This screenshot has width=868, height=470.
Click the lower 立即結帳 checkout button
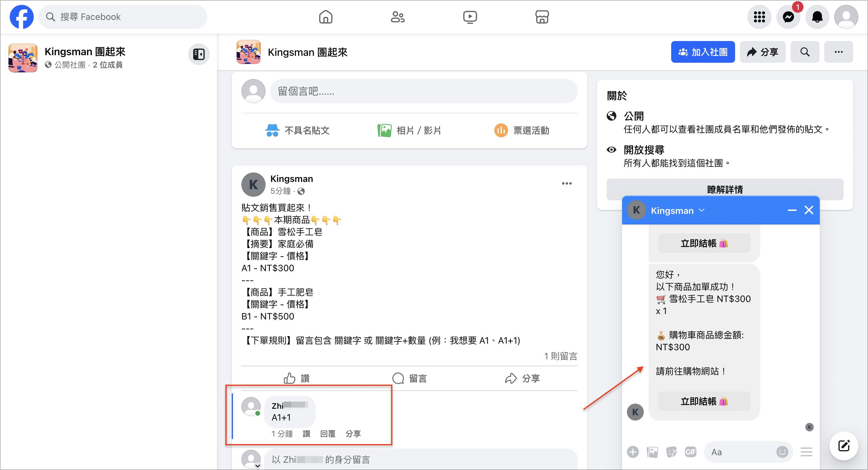click(704, 401)
